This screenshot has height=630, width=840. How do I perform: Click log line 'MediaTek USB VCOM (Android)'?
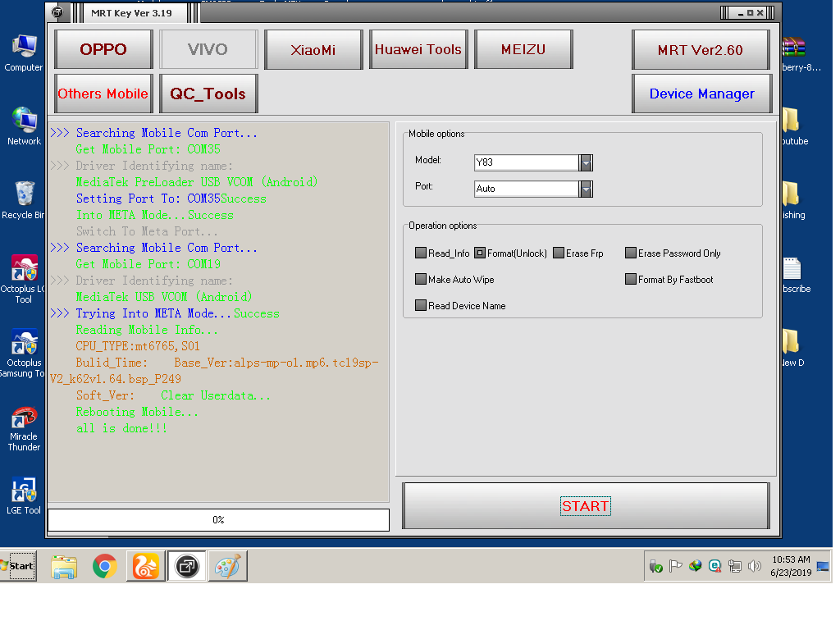164,297
